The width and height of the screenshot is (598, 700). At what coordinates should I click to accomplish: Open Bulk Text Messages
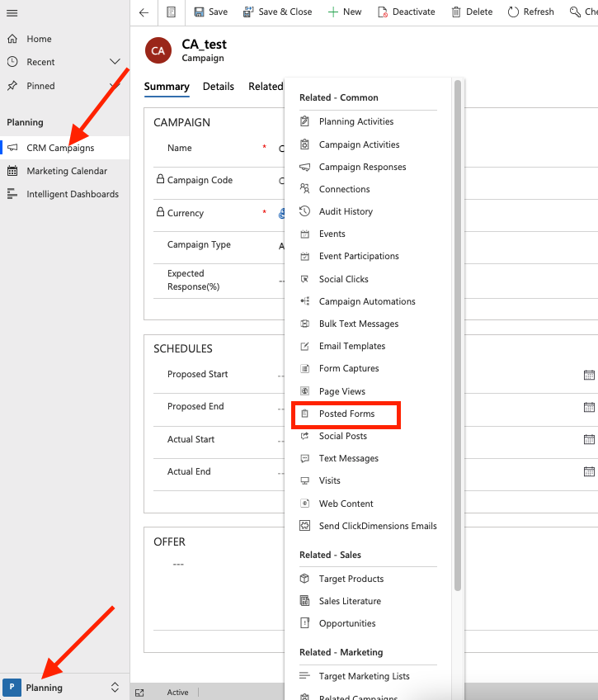tap(359, 324)
